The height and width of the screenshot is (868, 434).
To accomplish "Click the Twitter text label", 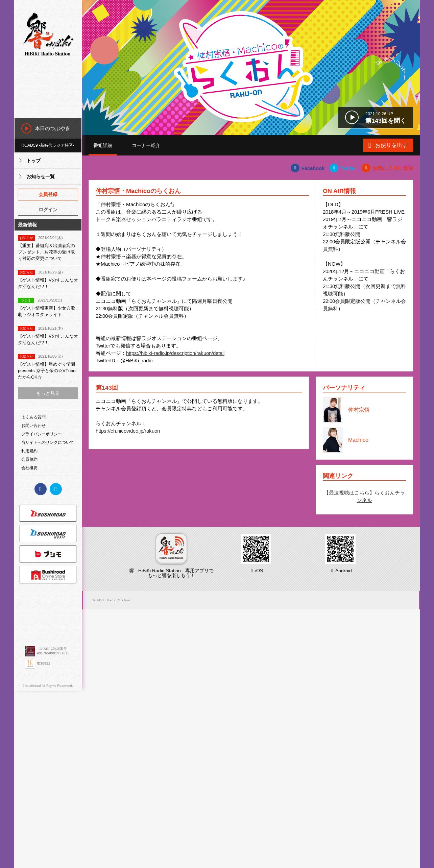I will pyautogui.click(x=348, y=168).
